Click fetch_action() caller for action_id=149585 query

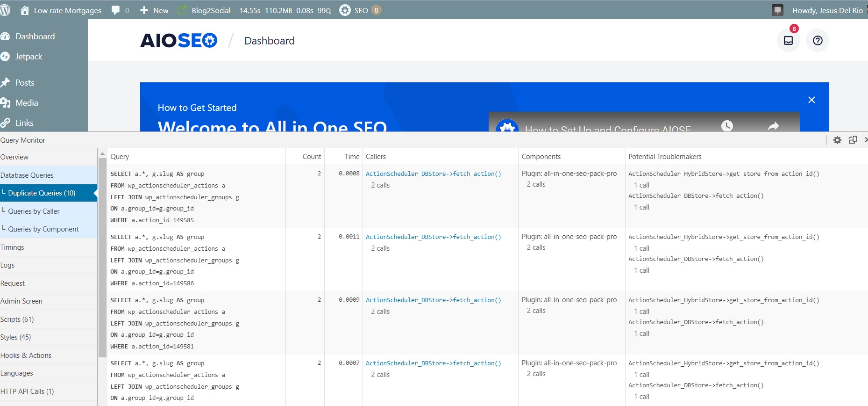pyautogui.click(x=433, y=174)
